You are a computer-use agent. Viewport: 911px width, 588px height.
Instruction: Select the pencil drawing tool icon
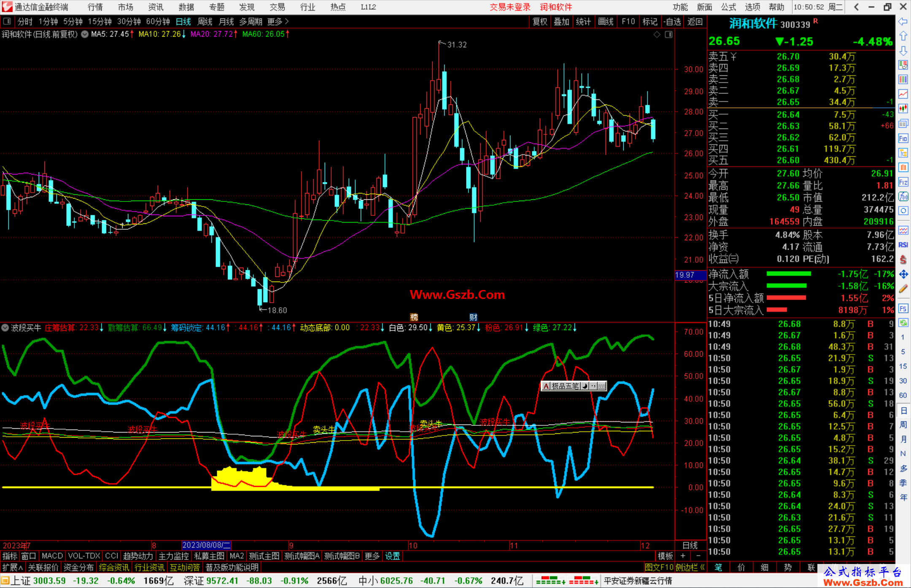tap(903, 289)
